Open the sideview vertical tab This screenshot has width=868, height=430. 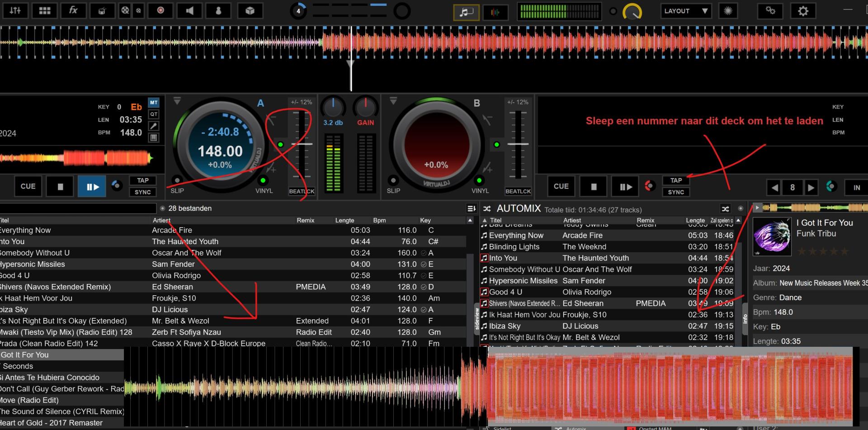coord(476,319)
